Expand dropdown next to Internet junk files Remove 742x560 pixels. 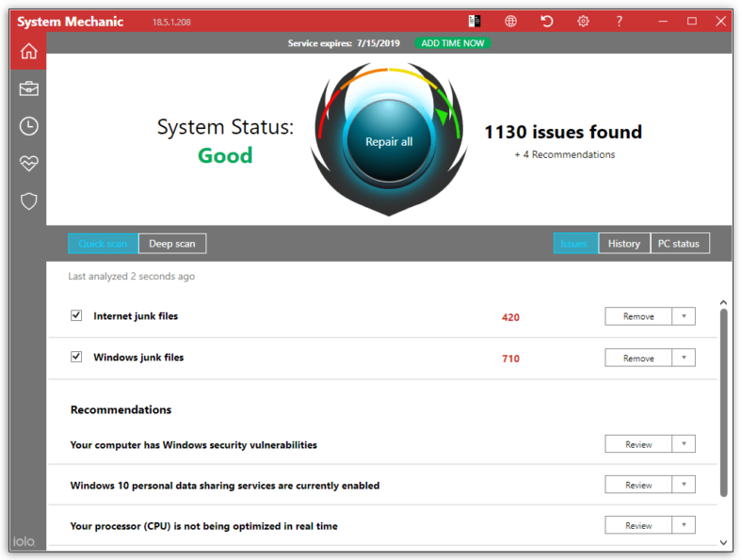pos(684,316)
